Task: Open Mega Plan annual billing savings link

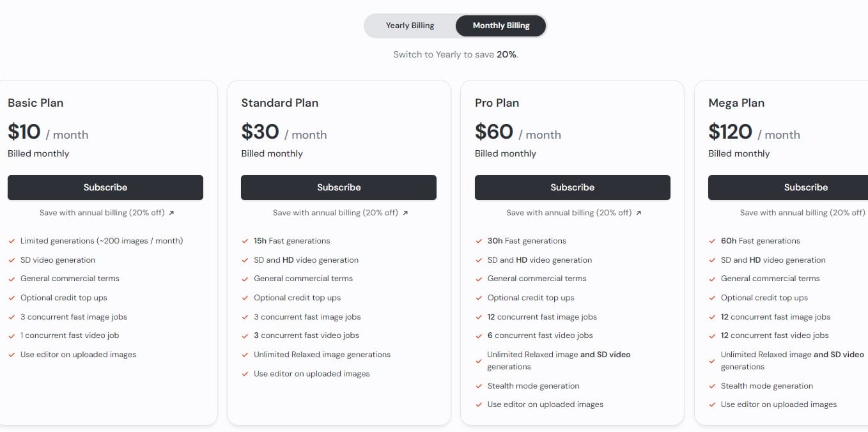Action: tap(802, 213)
